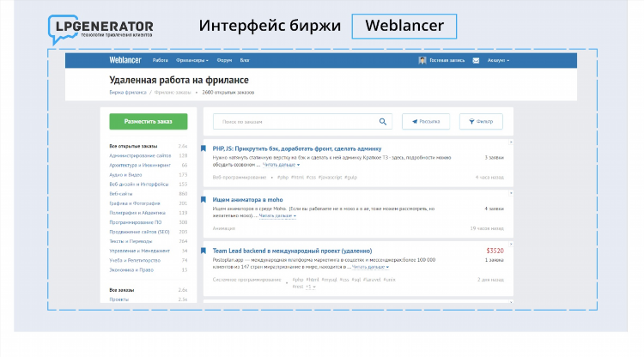
Task: Click the #javascript tag in the PHP order
Action: pos(331,178)
